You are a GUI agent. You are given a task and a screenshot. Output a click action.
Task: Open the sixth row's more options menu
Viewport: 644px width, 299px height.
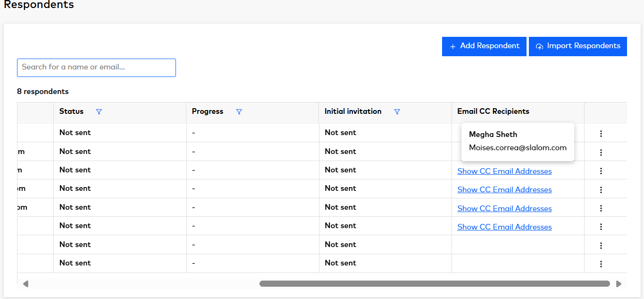[601, 227]
